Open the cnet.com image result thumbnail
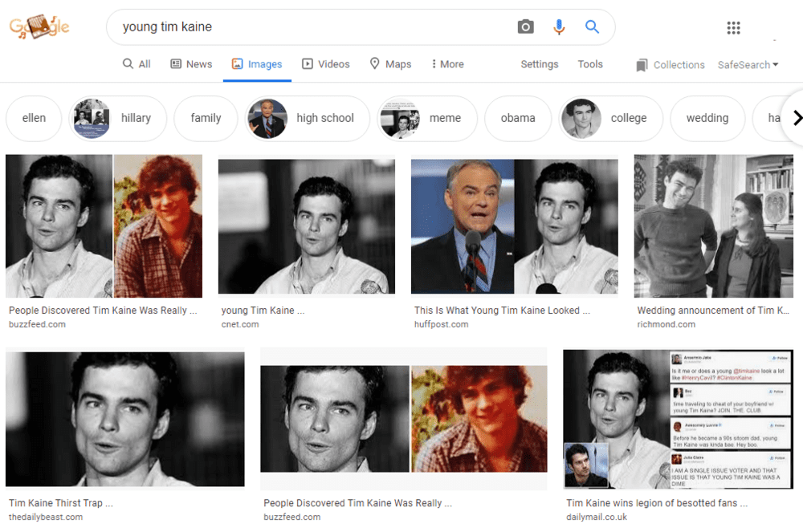This screenshot has width=803, height=532. [306, 226]
